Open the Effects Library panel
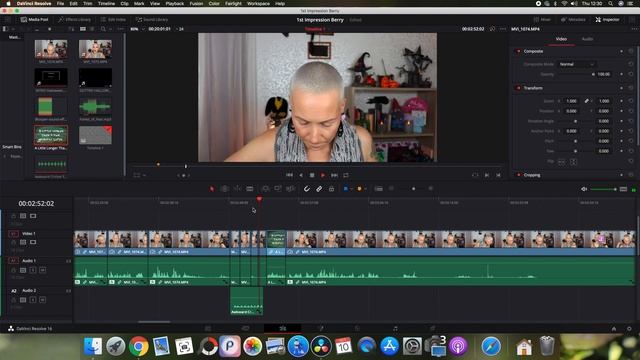 pos(74,20)
